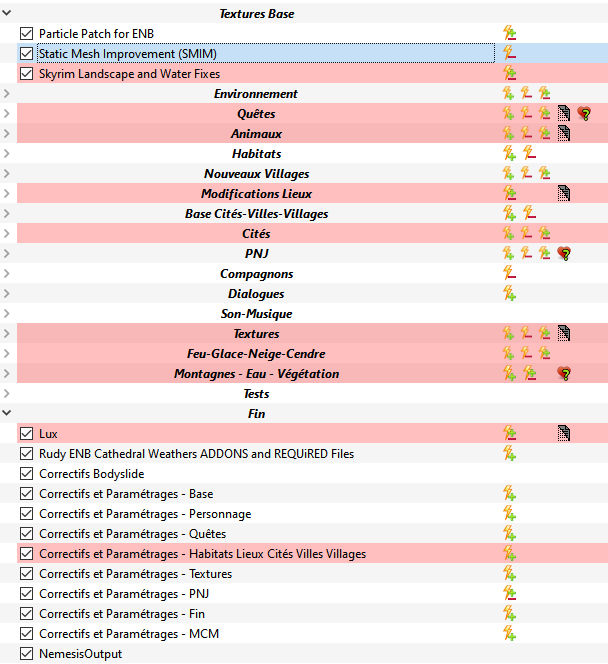The image size is (608, 664).
Task: Uncheck the Particle Patch for ENB mod
Action: (27, 34)
